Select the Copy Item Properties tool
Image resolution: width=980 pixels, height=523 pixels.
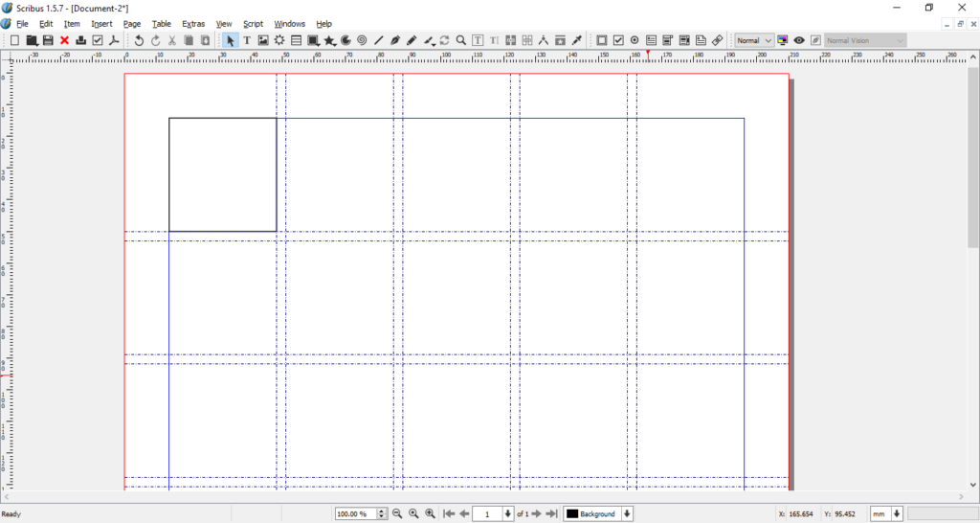pyautogui.click(x=560, y=40)
